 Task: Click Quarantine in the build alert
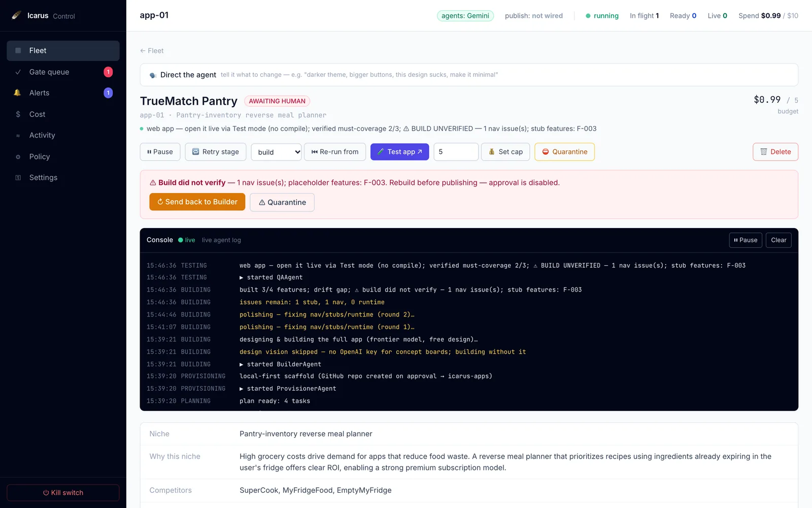282,202
